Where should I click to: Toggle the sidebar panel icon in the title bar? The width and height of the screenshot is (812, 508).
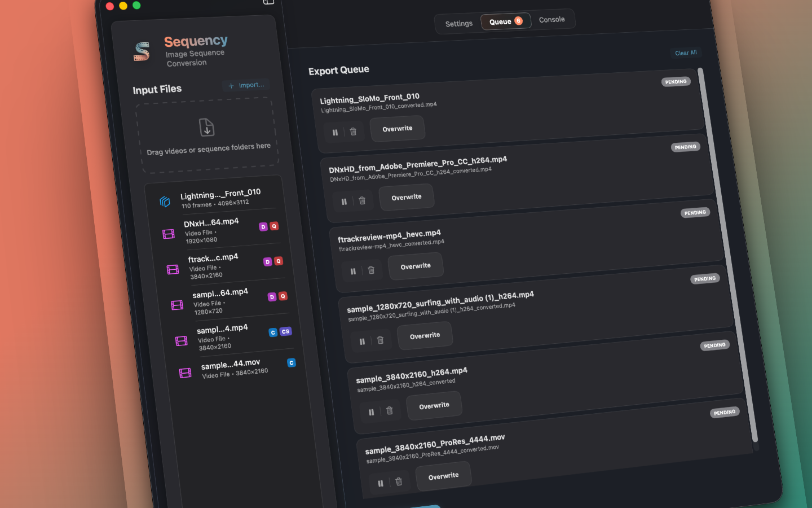coord(268,2)
